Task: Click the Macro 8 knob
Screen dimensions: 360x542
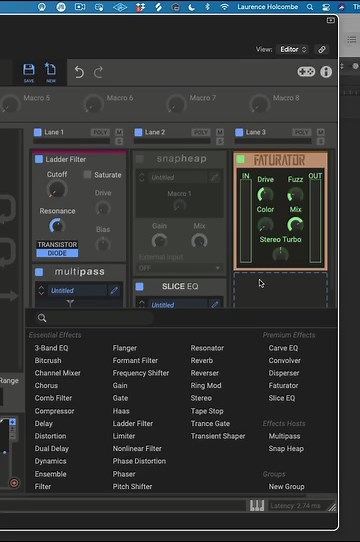Action: pos(259,104)
